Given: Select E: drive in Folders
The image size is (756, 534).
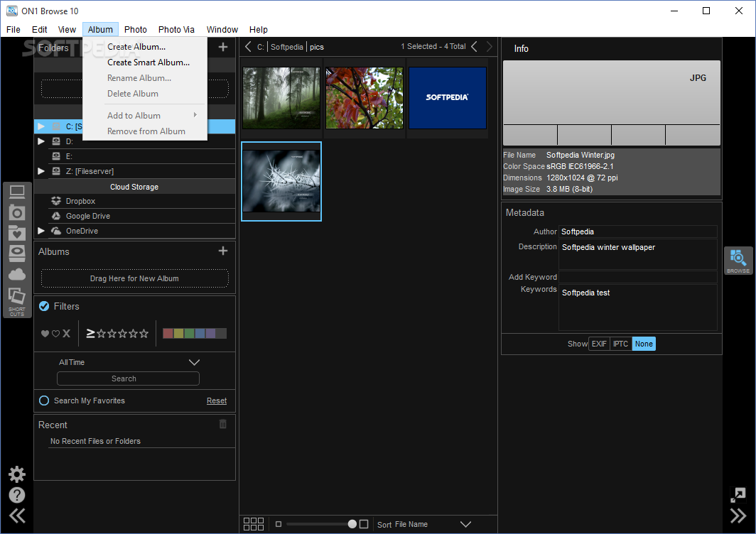Looking at the screenshot, I should 134,156.
